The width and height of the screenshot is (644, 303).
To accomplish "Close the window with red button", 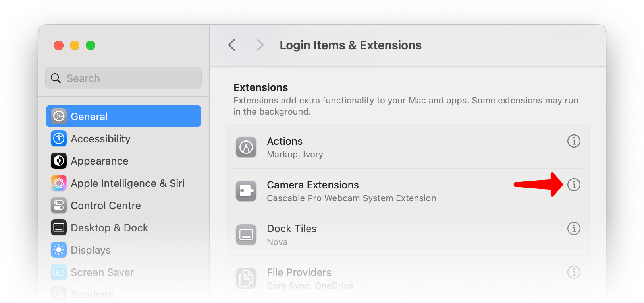I will (59, 45).
